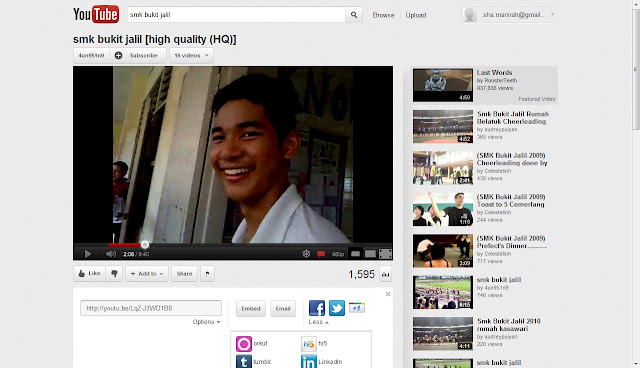Screen dimensions: 640x368
Task: Share on LinkedIn icon
Action: click(309, 361)
